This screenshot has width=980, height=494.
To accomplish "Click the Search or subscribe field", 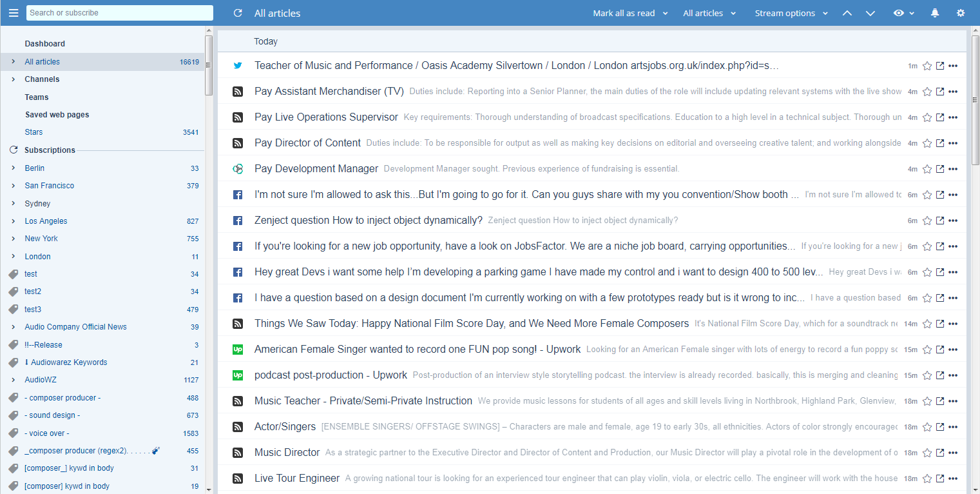I will (x=120, y=13).
